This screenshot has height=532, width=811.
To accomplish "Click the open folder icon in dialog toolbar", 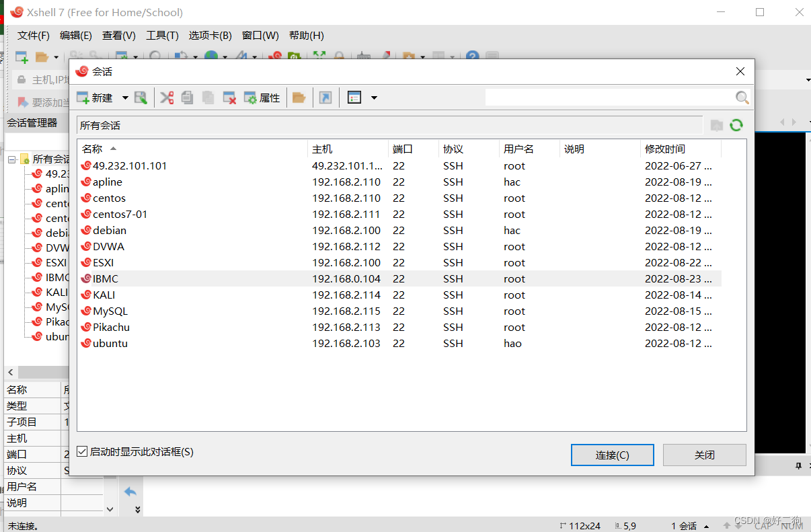I will 299,98.
